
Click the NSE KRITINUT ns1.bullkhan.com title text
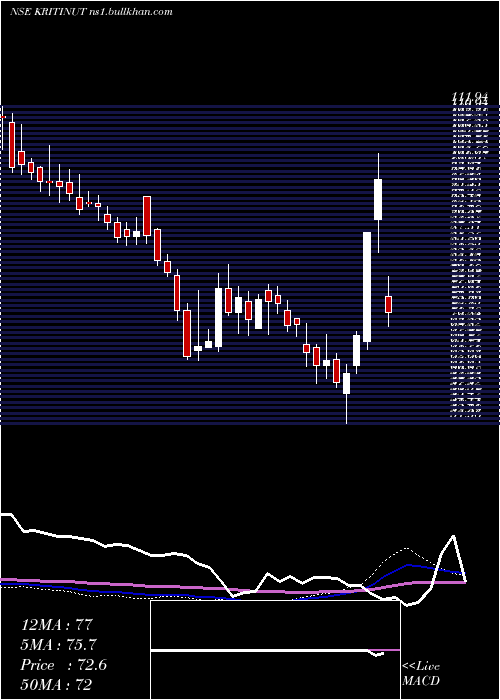[x=91, y=12]
